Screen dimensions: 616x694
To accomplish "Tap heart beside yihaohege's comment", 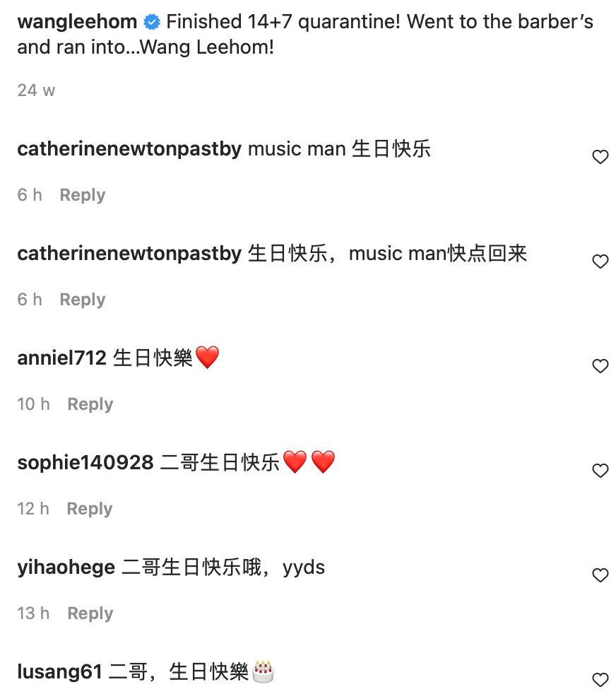I will 600,575.
